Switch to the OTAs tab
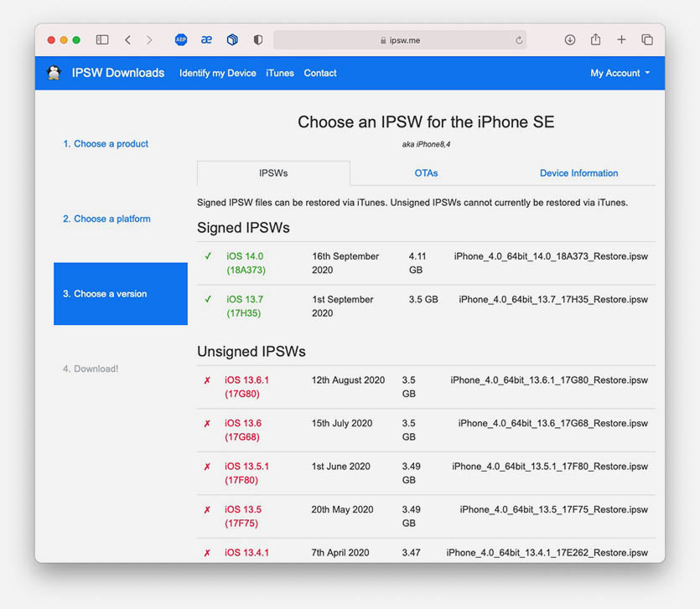This screenshot has width=700, height=609. click(x=426, y=173)
